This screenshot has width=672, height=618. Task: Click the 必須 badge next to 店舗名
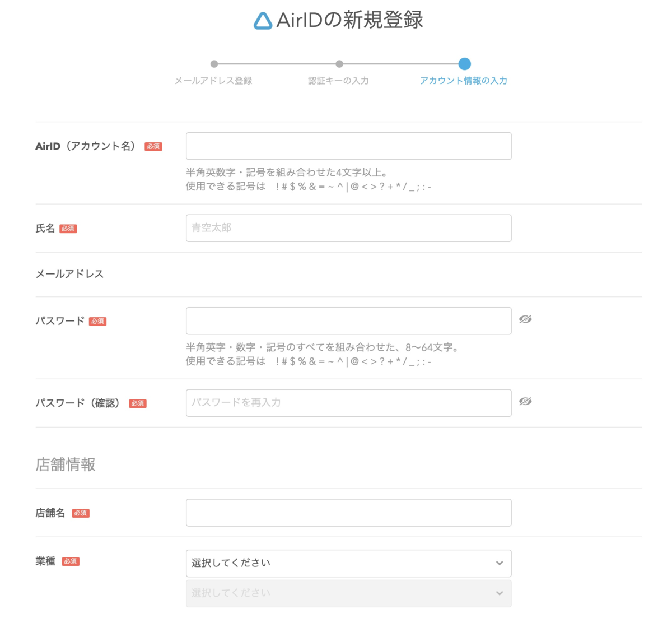click(x=81, y=513)
